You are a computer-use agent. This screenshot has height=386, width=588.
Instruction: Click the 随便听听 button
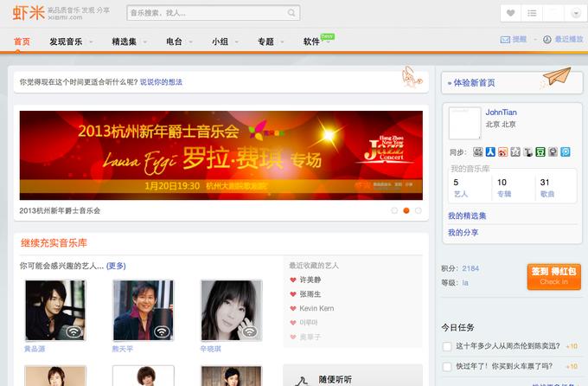[x=353, y=376]
